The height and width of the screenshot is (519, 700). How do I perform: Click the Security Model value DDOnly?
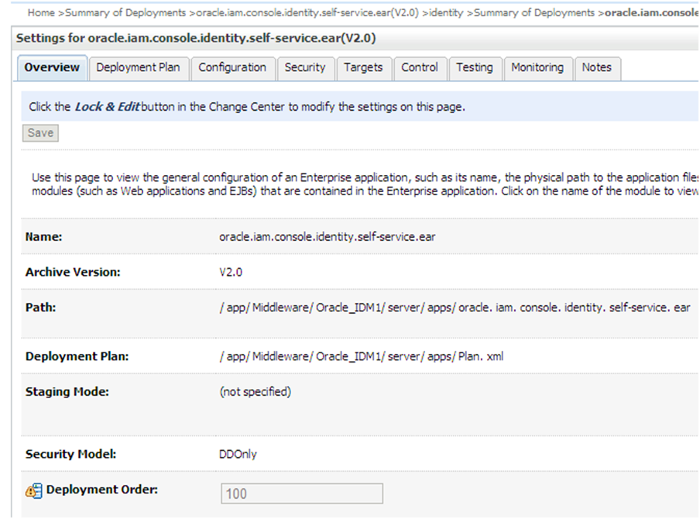(x=238, y=454)
